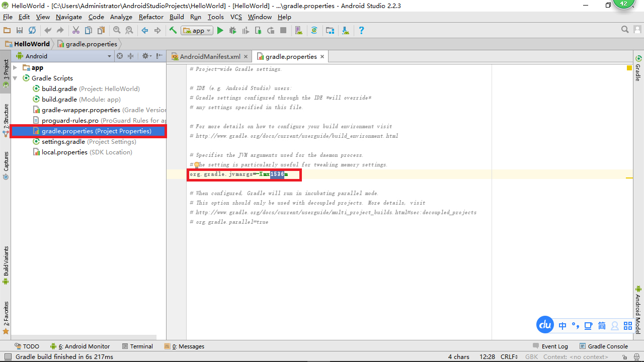Open the Project Structure icon
644x362 pixels.
[x=330, y=31]
